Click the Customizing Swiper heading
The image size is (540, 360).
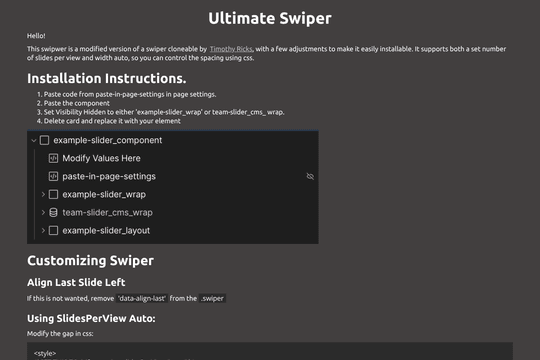click(90, 260)
